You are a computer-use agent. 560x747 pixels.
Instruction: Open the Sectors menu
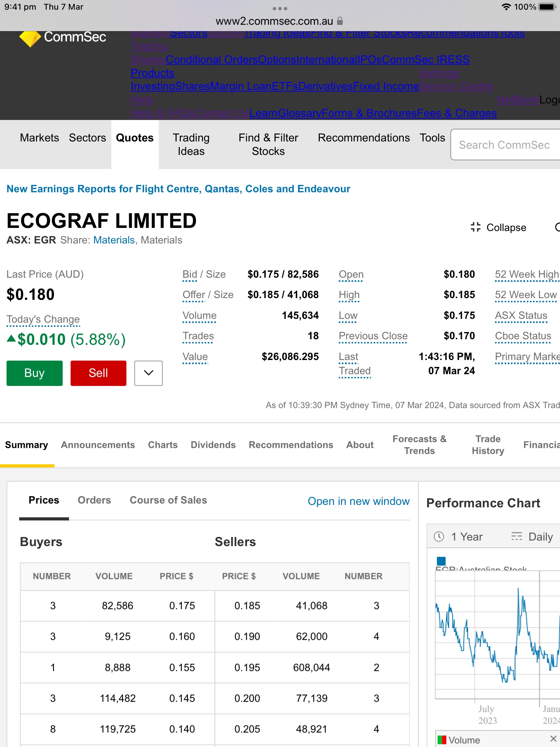tap(87, 138)
